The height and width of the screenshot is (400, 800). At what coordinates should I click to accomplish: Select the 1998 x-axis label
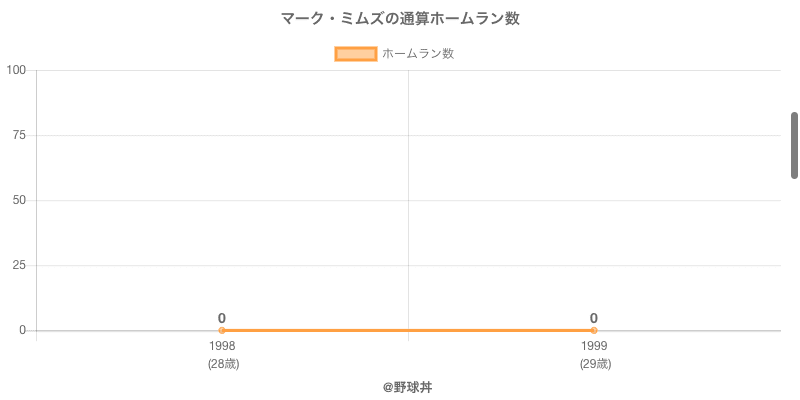pyautogui.click(x=222, y=346)
